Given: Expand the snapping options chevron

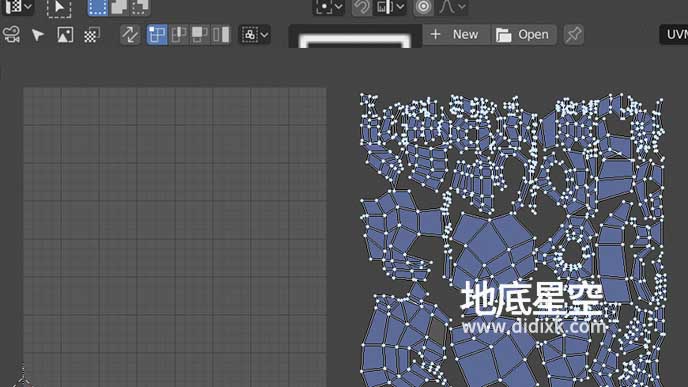Looking at the screenshot, I should (400, 7).
